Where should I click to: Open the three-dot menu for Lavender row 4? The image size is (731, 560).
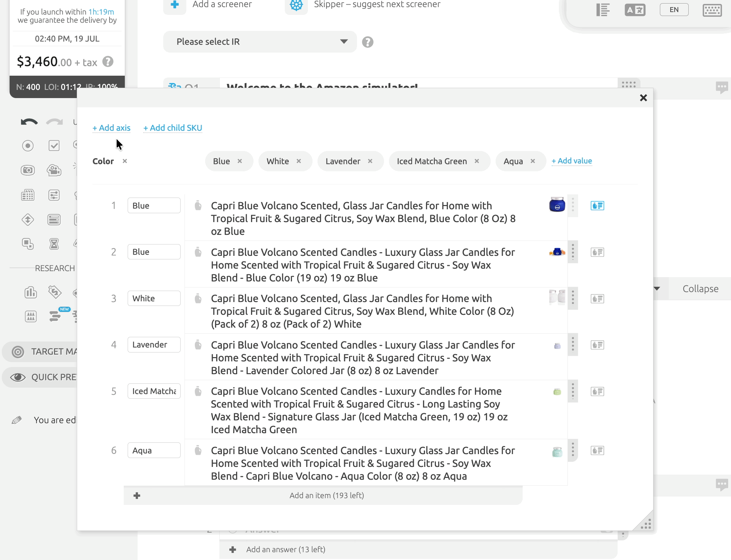[573, 345]
